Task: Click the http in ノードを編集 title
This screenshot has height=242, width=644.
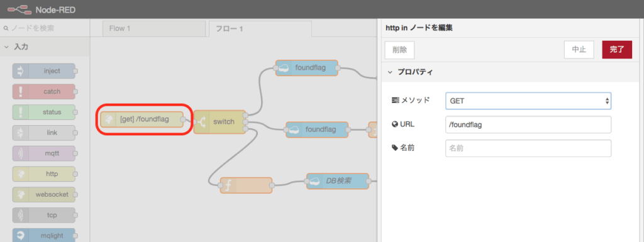Action: 419,28
